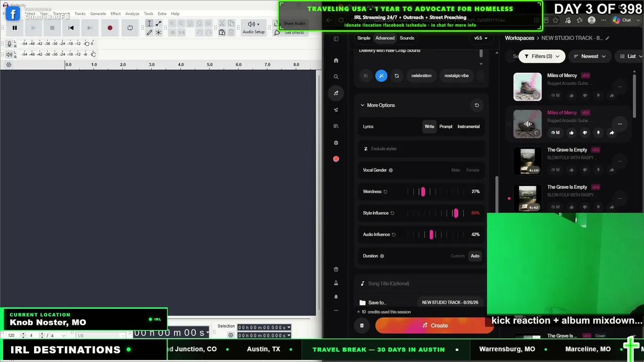Open the Analyze menu in Audacity
This screenshot has width=644, height=362.
click(132, 14)
